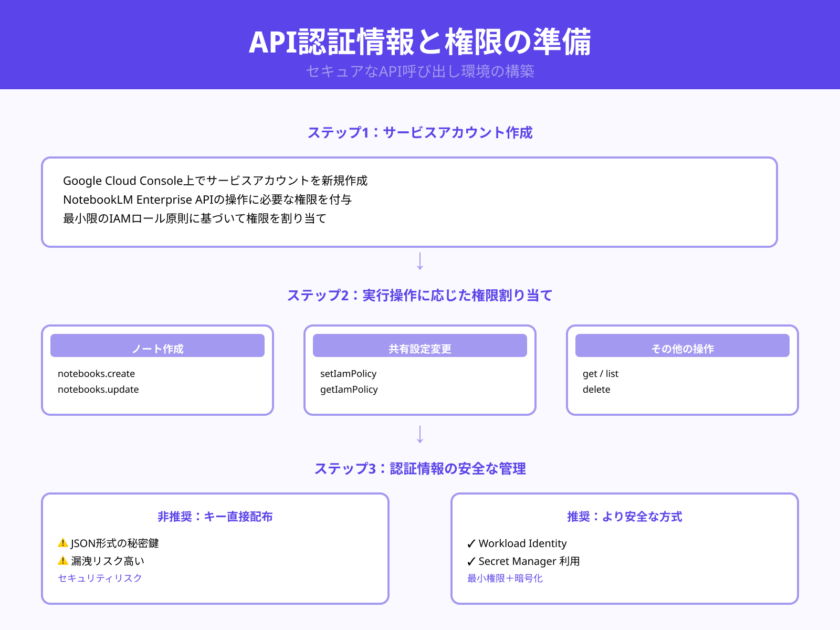Select the checkmark next to Workload Identity
The image size is (840, 630).
pos(471,543)
